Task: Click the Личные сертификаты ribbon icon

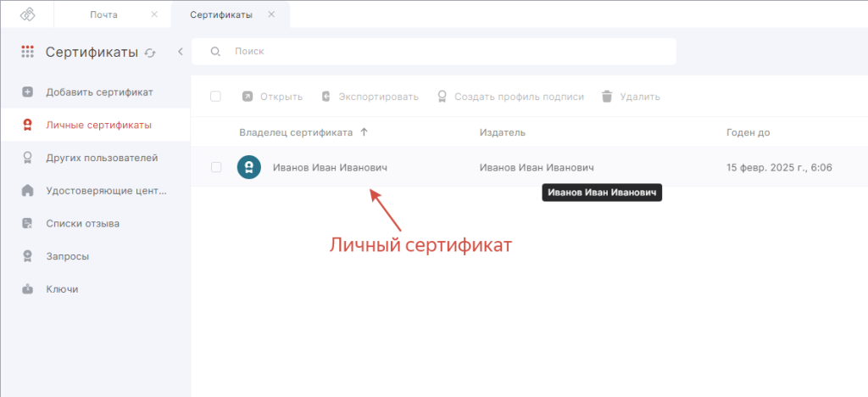Action: 28,126
